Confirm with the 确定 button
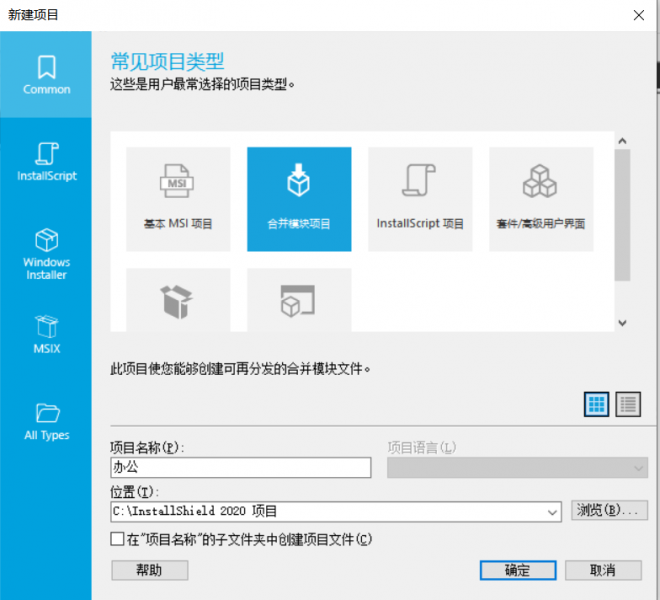Viewport: 660px width, 600px height. pyautogui.click(x=518, y=570)
